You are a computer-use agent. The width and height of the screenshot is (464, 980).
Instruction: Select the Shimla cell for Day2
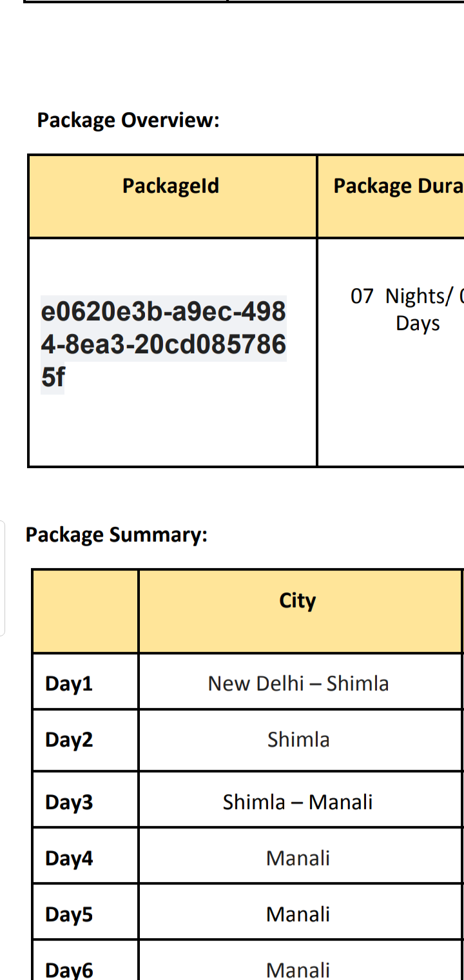[298, 740]
